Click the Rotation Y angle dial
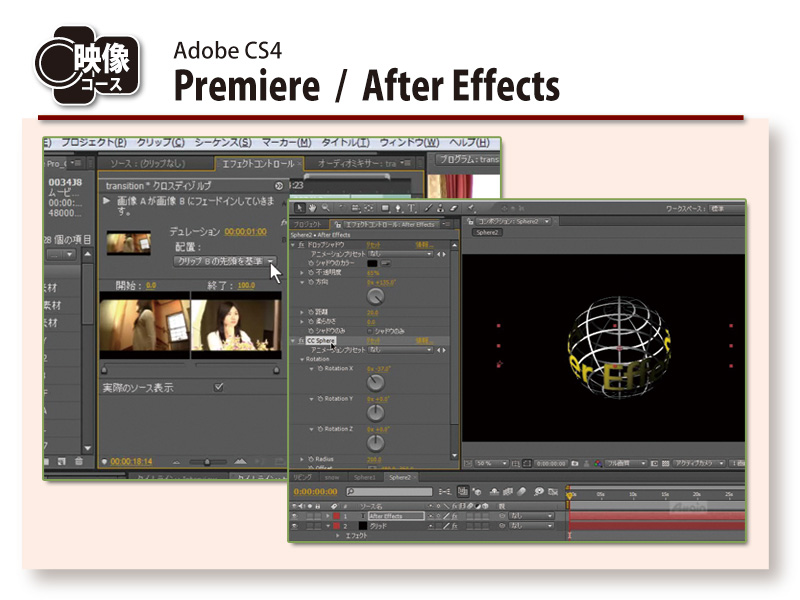The image size is (800, 600). tap(376, 413)
